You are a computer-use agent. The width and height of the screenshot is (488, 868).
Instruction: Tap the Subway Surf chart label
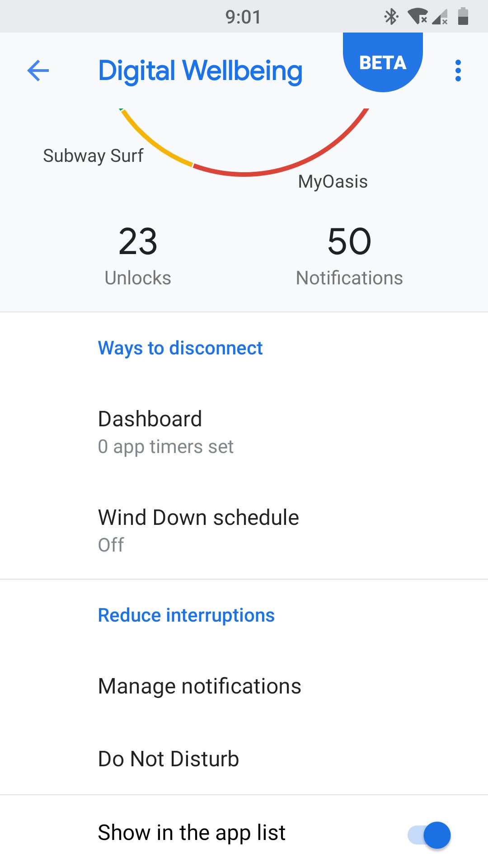coord(93,156)
